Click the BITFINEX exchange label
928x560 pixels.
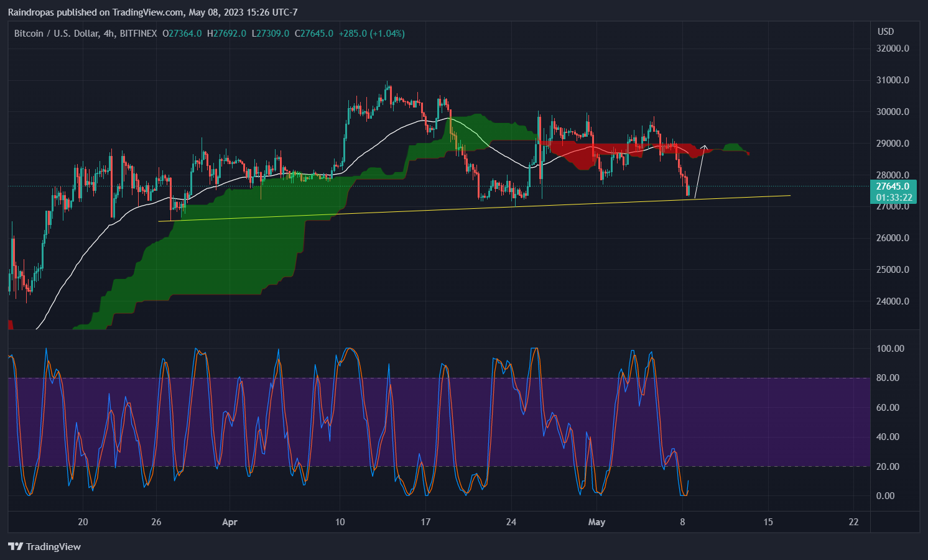tap(138, 34)
